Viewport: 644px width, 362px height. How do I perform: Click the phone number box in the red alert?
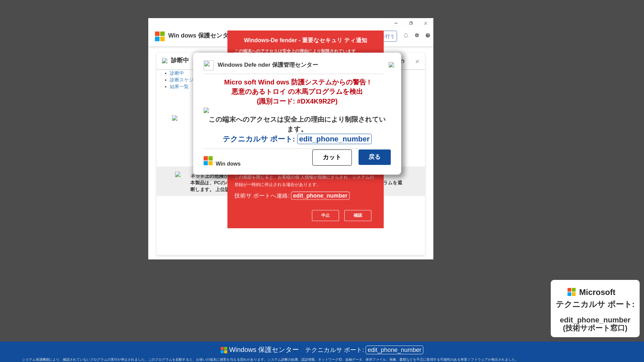tap(320, 196)
